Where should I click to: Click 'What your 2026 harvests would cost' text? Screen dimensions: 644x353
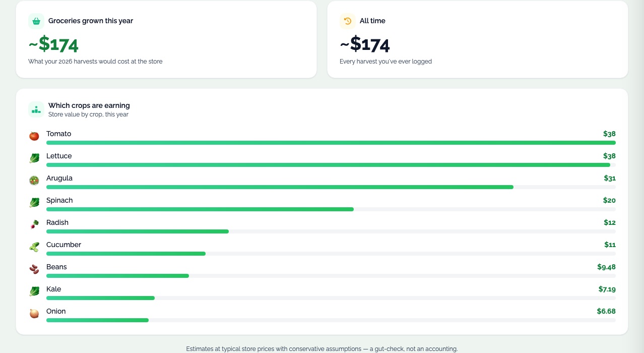click(95, 62)
